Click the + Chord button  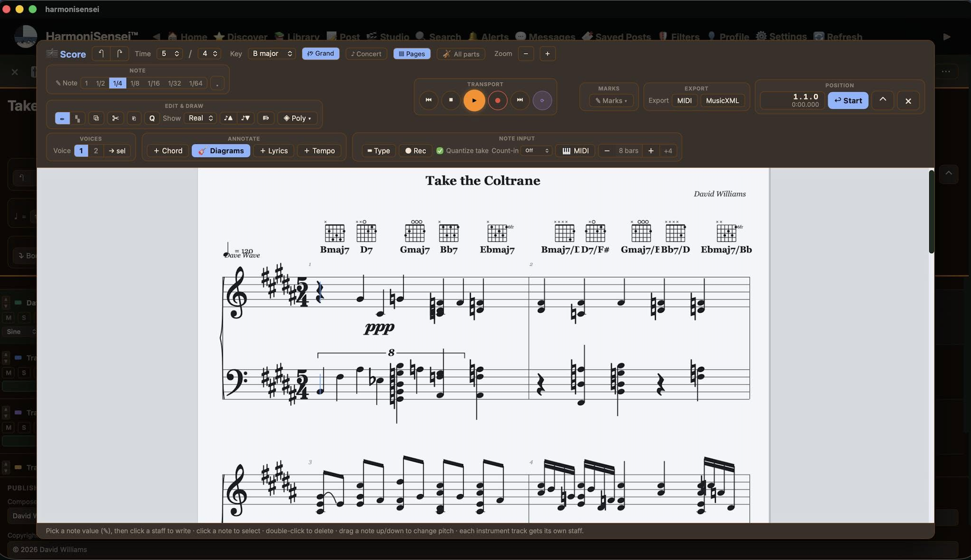tap(168, 151)
